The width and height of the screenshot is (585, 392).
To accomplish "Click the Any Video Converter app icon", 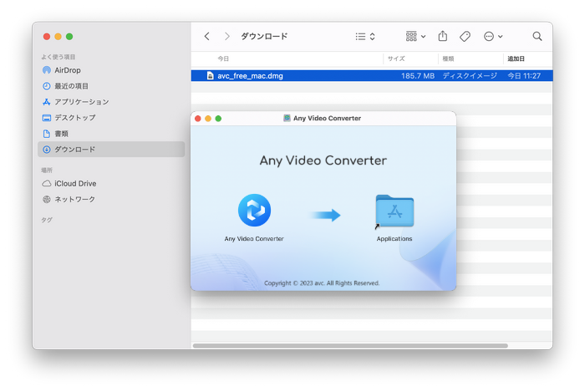I will pyautogui.click(x=254, y=210).
